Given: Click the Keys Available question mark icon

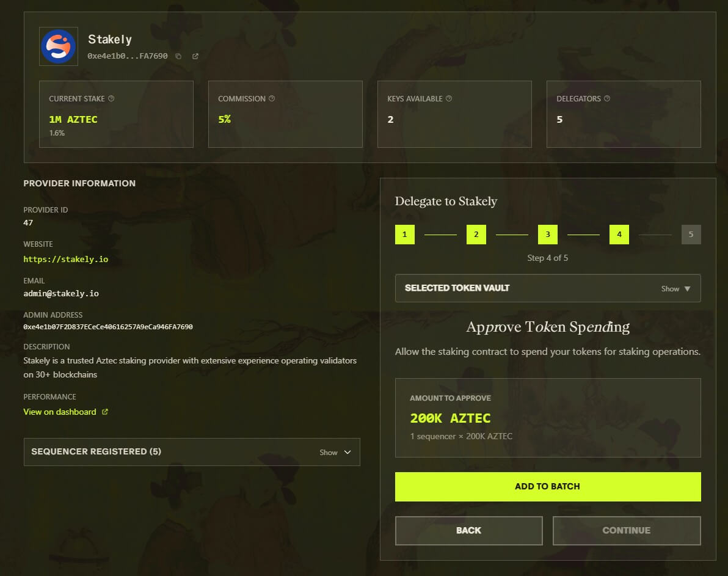Looking at the screenshot, I should (449, 98).
